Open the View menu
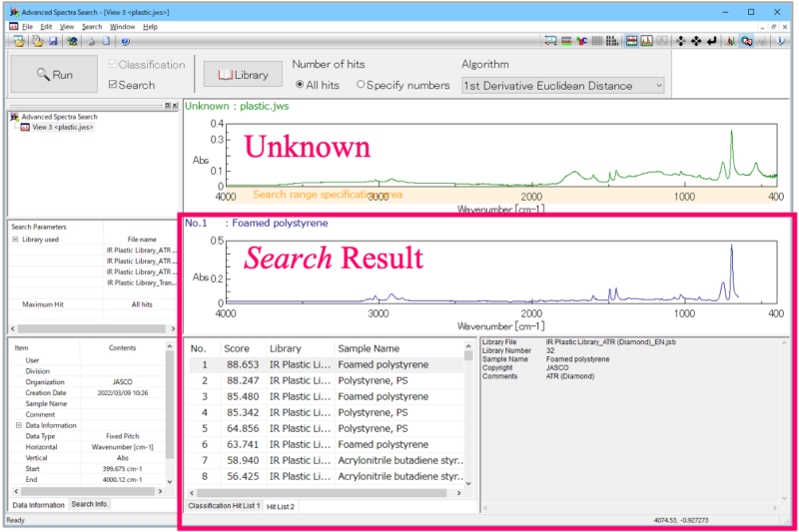Viewport: 799px width, 532px height. pos(67,27)
